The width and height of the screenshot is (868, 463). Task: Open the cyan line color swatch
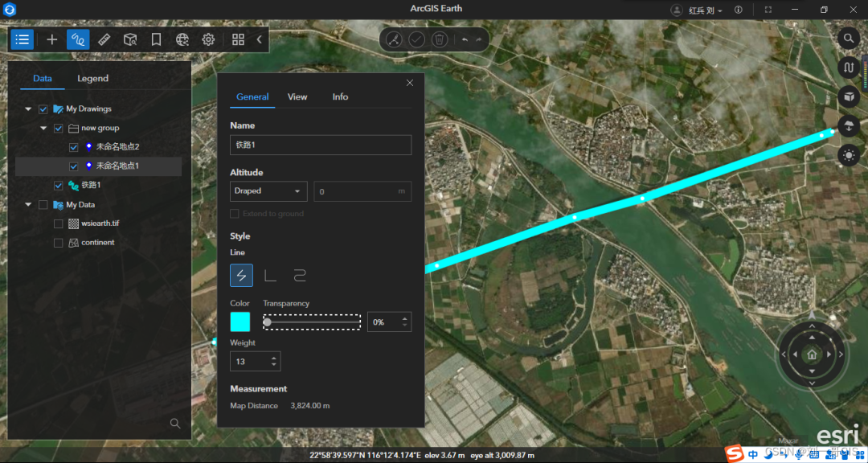point(240,322)
